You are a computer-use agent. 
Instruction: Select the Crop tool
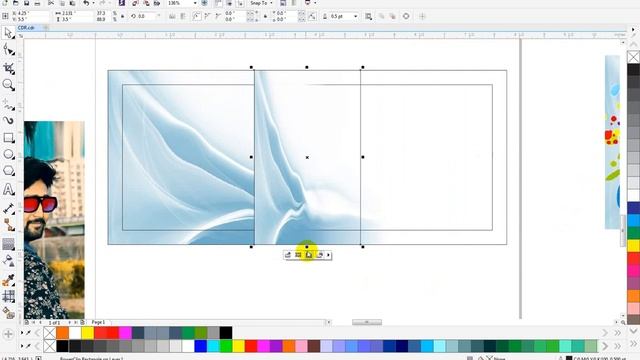(8, 68)
